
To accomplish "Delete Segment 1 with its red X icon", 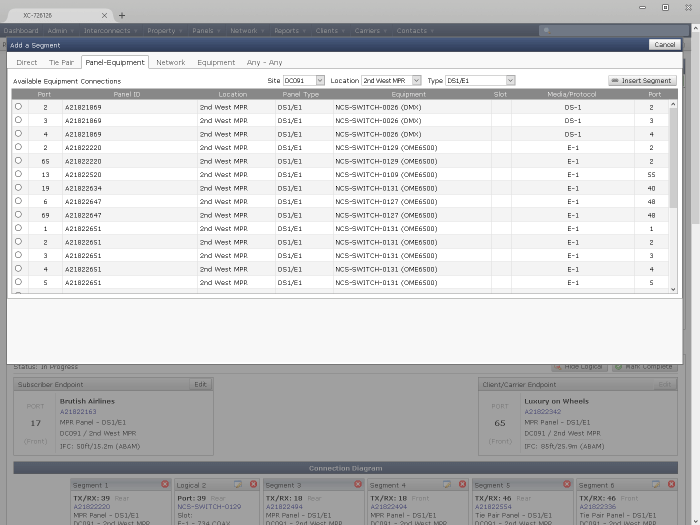I will point(165,484).
